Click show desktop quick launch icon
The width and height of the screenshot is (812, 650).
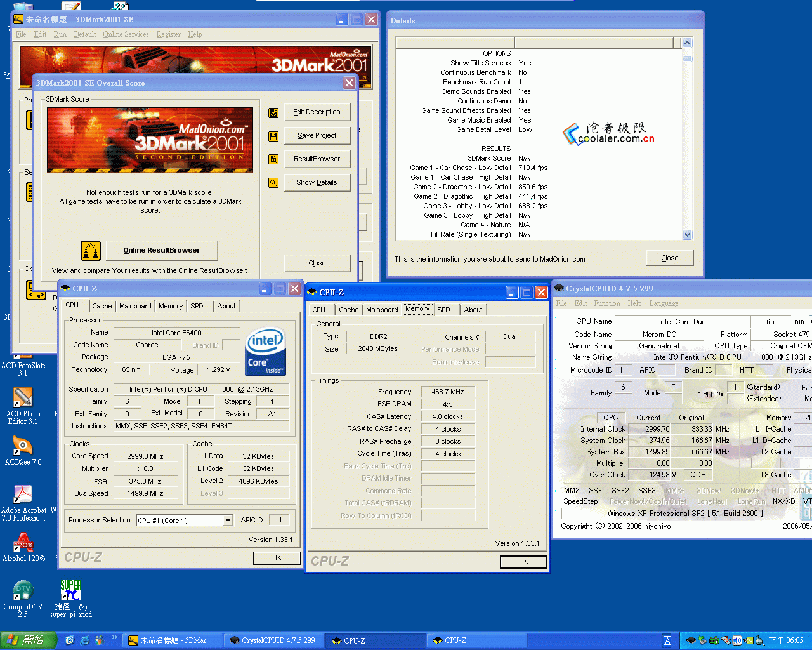[70, 640]
